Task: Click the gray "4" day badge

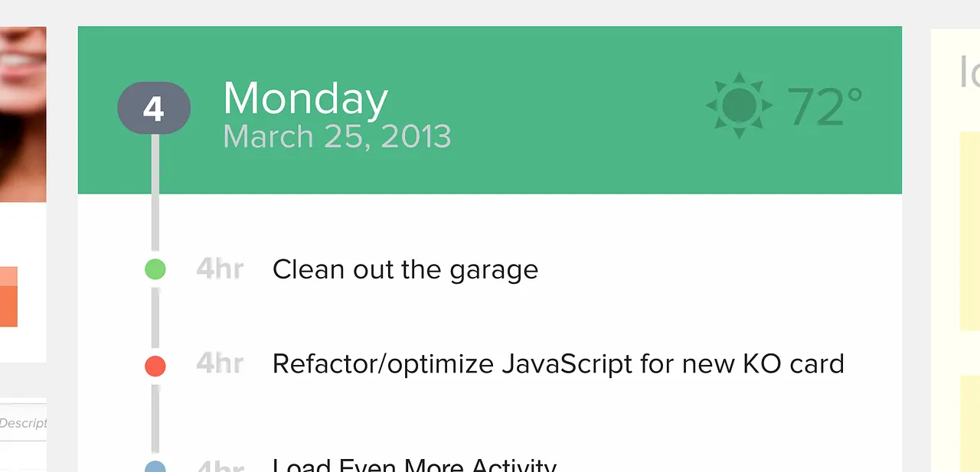Action: 153,108
